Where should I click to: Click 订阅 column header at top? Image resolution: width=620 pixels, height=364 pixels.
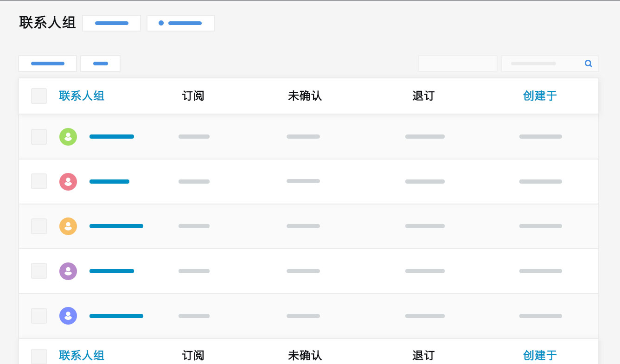193,96
